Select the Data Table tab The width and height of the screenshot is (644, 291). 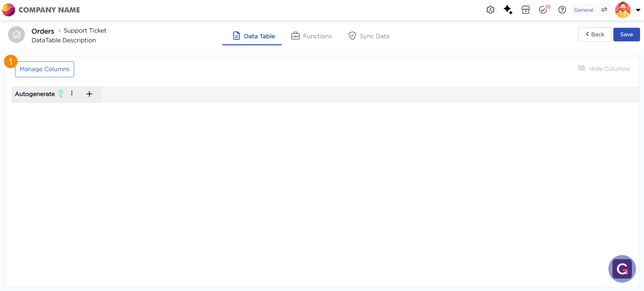click(254, 36)
